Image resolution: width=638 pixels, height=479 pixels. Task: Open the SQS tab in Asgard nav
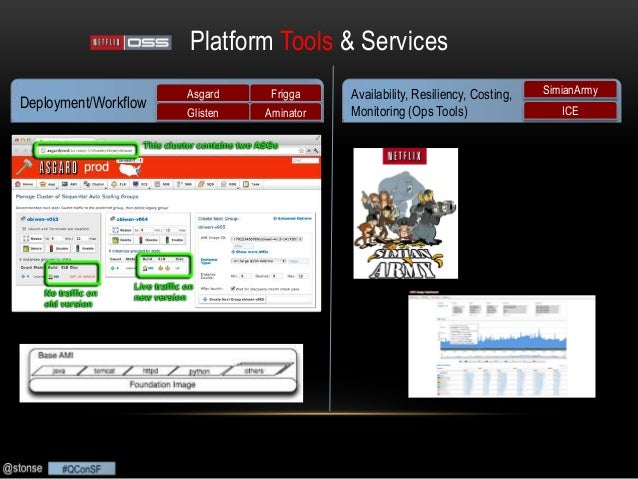pos(206,184)
